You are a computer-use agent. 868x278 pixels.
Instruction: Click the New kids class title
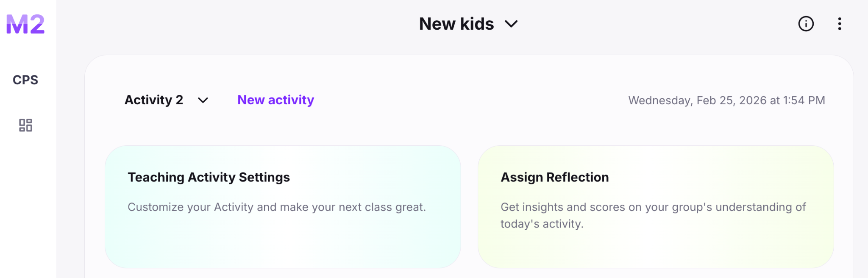pyautogui.click(x=456, y=24)
